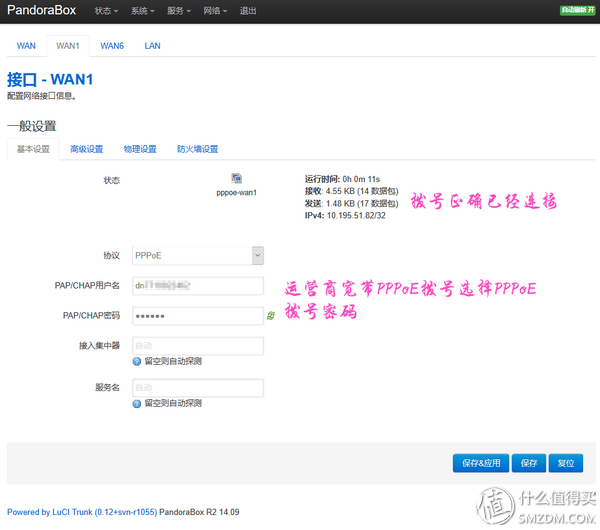600x530 pixels.
Task: Expand the 网络 menu in navbar
Action: [215, 11]
